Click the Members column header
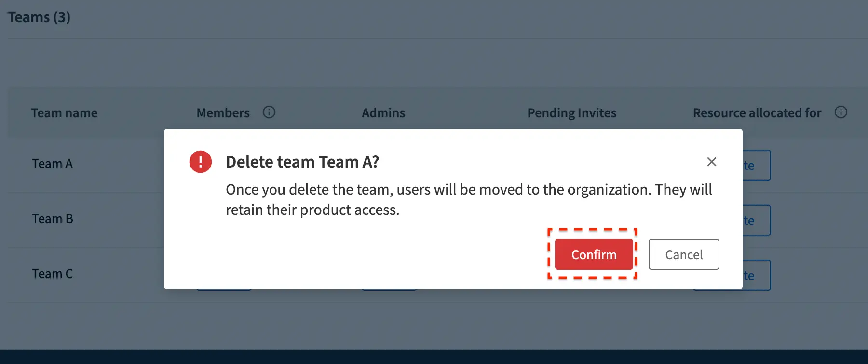The width and height of the screenshot is (868, 364). (x=223, y=113)
